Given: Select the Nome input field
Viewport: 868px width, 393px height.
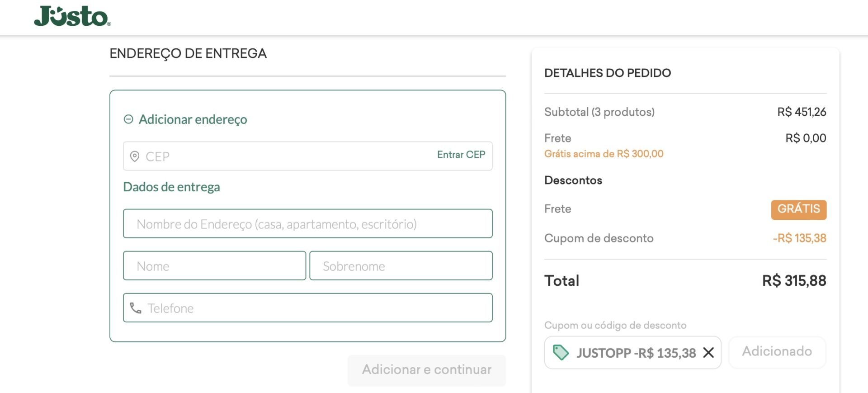Looking at the screenshot, I should click(215, 265).
